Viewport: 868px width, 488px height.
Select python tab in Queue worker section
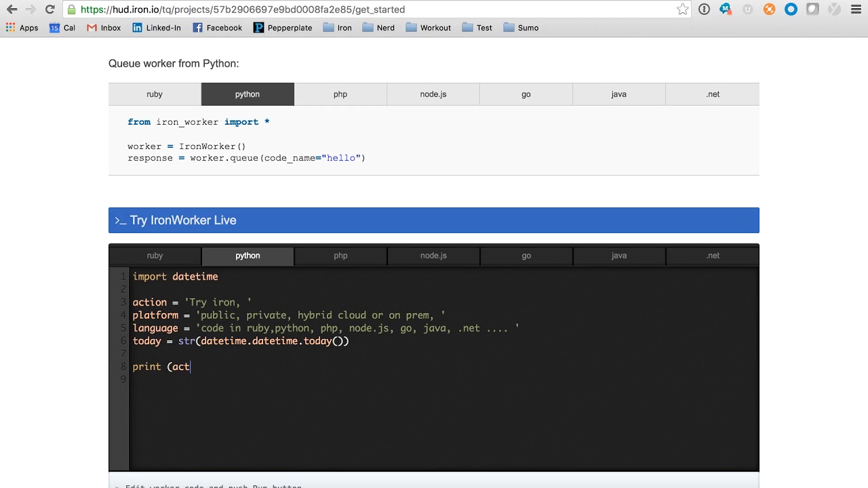pyautogui.click(x=248, y=94)
